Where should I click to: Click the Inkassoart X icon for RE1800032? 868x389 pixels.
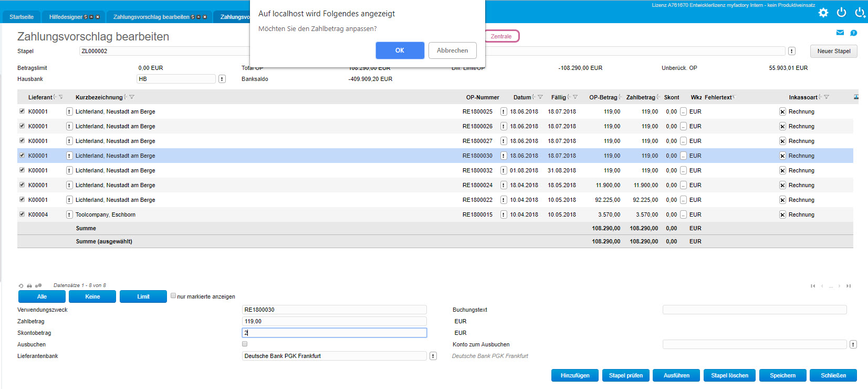(782, 170)
